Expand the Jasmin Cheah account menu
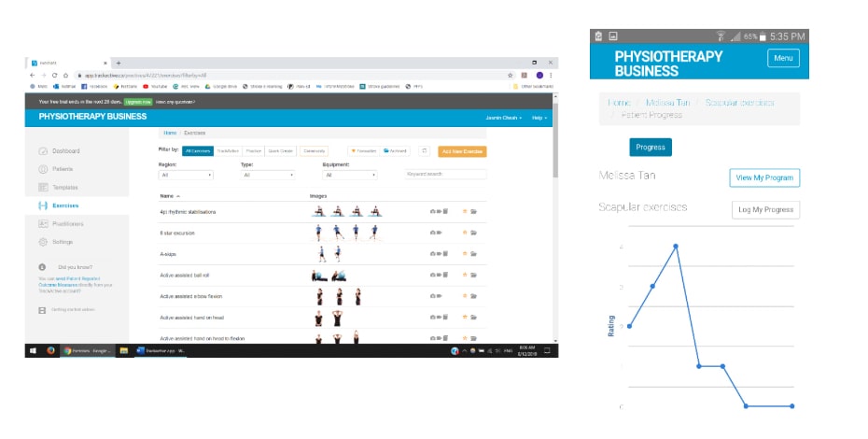 tap(504, 118)
